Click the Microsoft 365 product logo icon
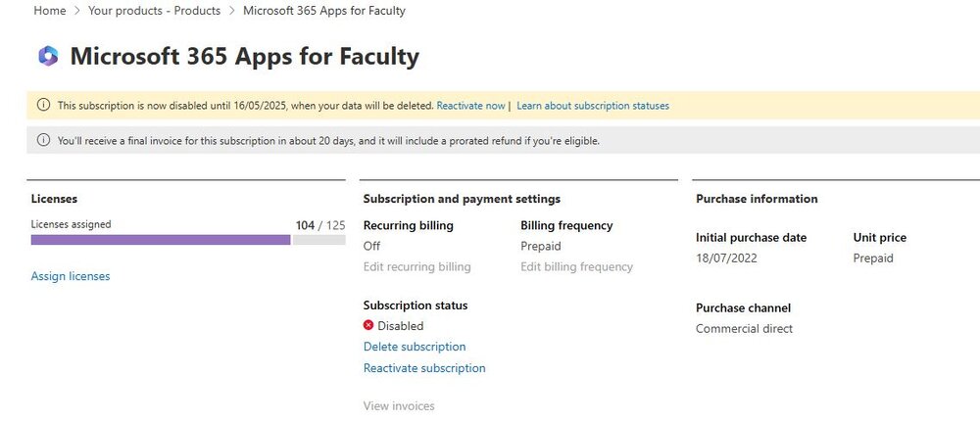The width and height of the screenshot is (980, 422). [x=48, y=56]
